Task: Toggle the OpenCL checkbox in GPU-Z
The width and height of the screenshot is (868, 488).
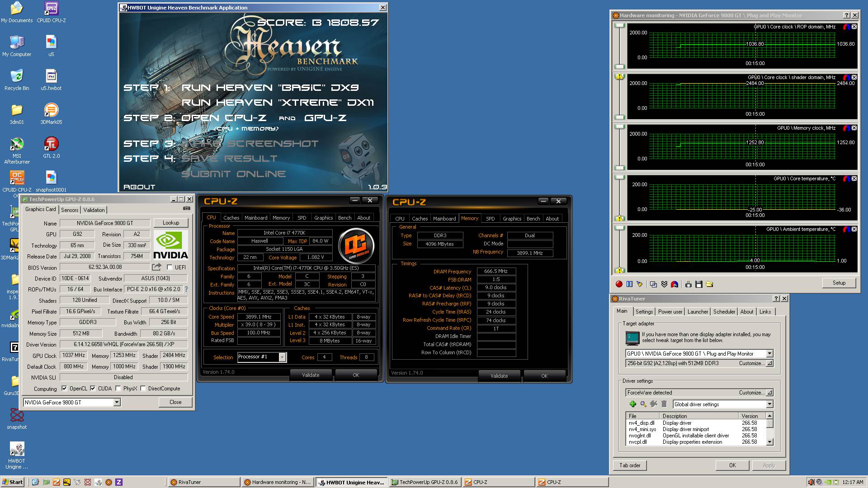Action: 64,389
